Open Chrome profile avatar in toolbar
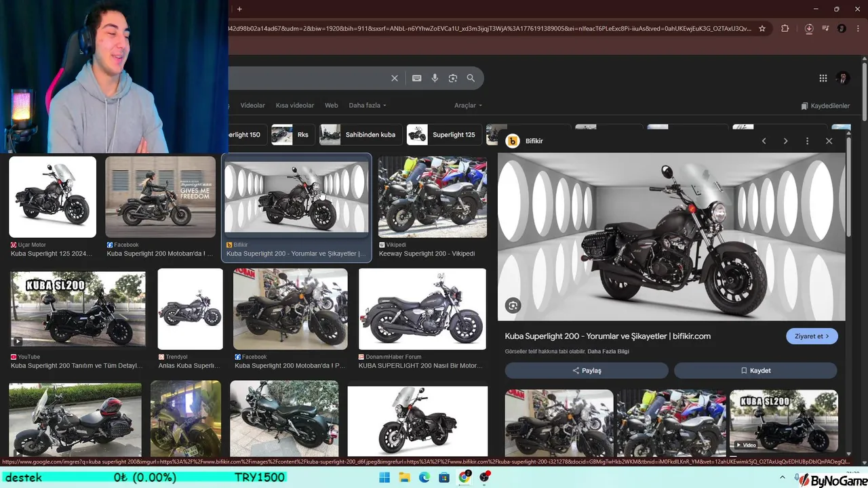 (x=842, y=28)
